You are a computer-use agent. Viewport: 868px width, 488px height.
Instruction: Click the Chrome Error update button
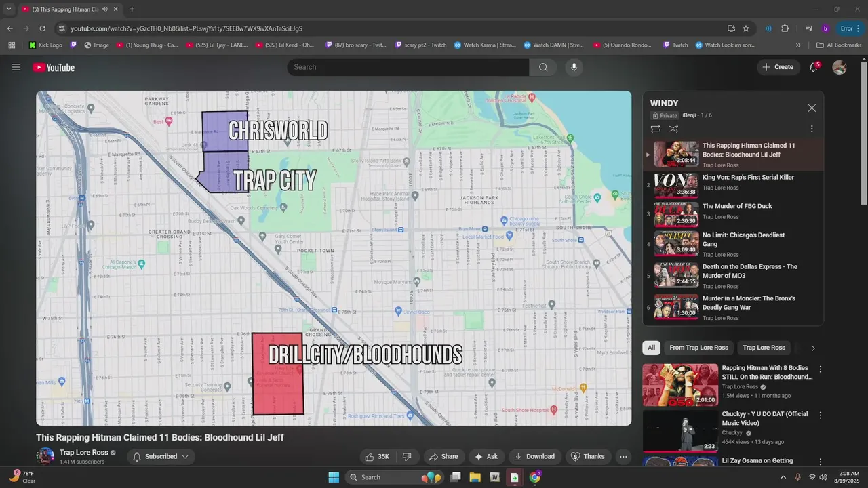coord(850,28)
